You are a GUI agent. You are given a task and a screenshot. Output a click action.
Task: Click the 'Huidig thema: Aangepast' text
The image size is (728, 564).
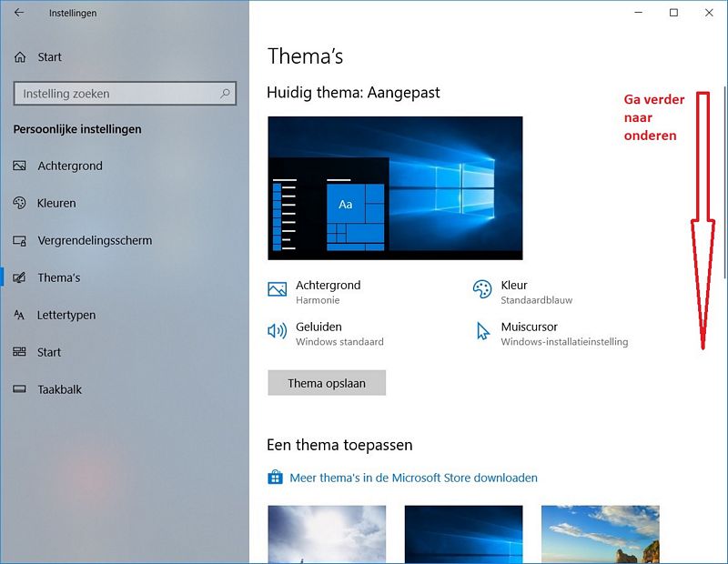click(353, 93)
